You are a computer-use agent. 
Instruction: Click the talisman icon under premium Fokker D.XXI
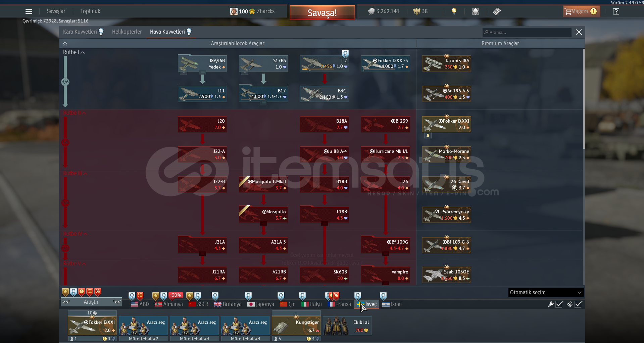pos(428,135)
